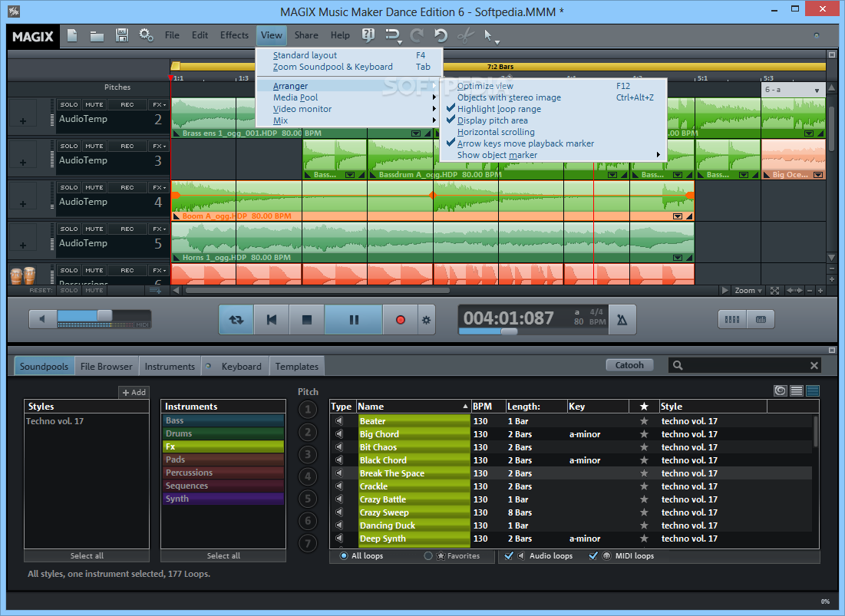
Task: Uncheck the Audio loops checkbox
Action: click(x=509, y=555)
